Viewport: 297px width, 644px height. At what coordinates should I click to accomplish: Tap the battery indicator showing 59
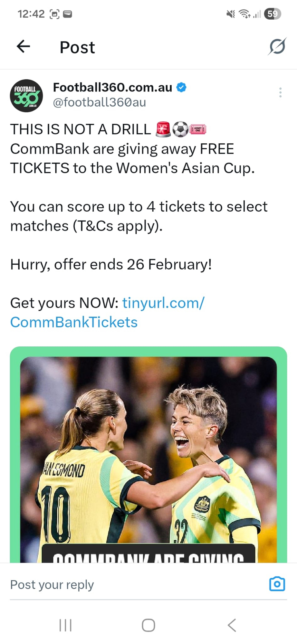(272, 14)
